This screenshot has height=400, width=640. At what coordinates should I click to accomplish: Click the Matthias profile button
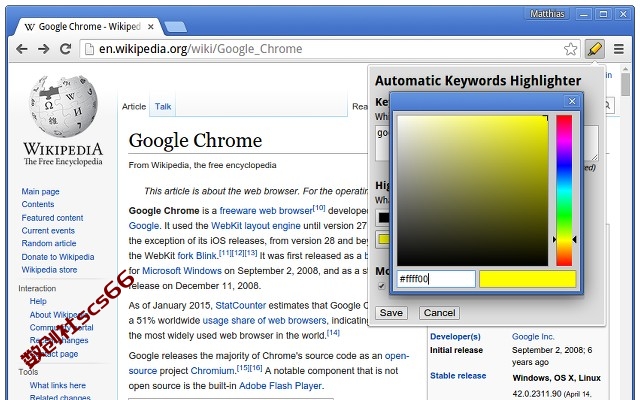(x=547, y=14)
